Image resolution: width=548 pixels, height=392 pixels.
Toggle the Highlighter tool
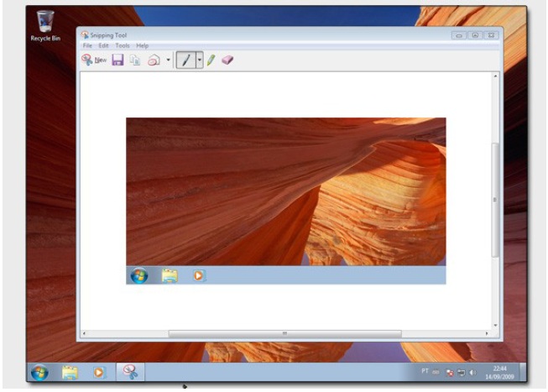pyautogui.click(x=211, y=60)
